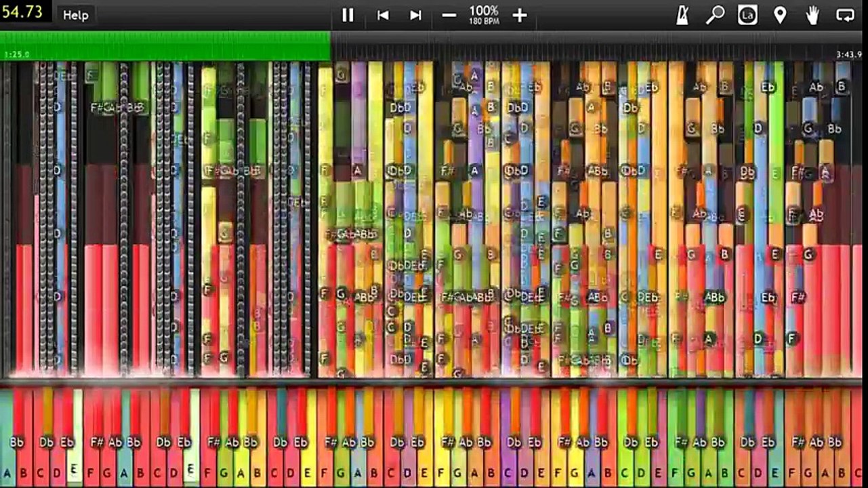Open the magnifier zoom tool
This screenshot has height=488, width=868.
coord(715,15)
